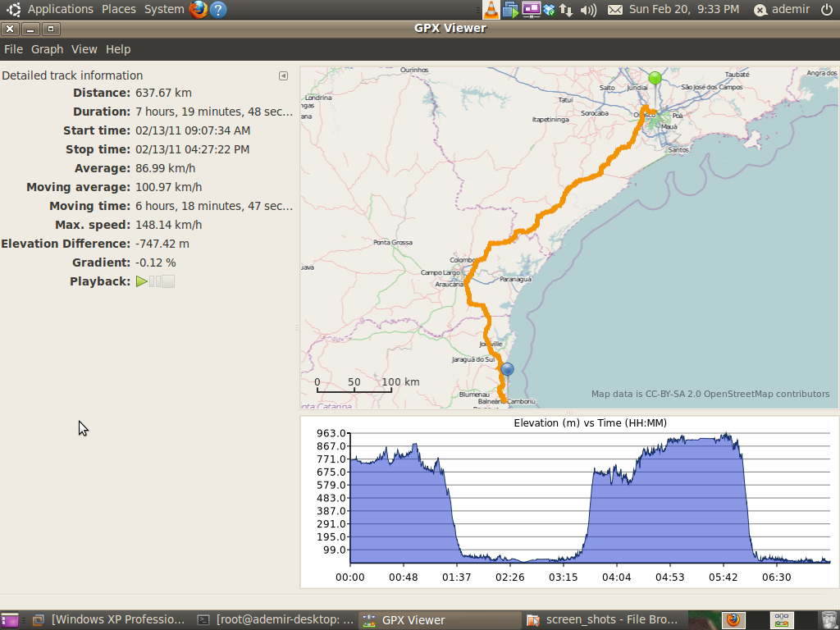840x630 pixels.
Task: Open the Applications menu
Action: [60, 9]
